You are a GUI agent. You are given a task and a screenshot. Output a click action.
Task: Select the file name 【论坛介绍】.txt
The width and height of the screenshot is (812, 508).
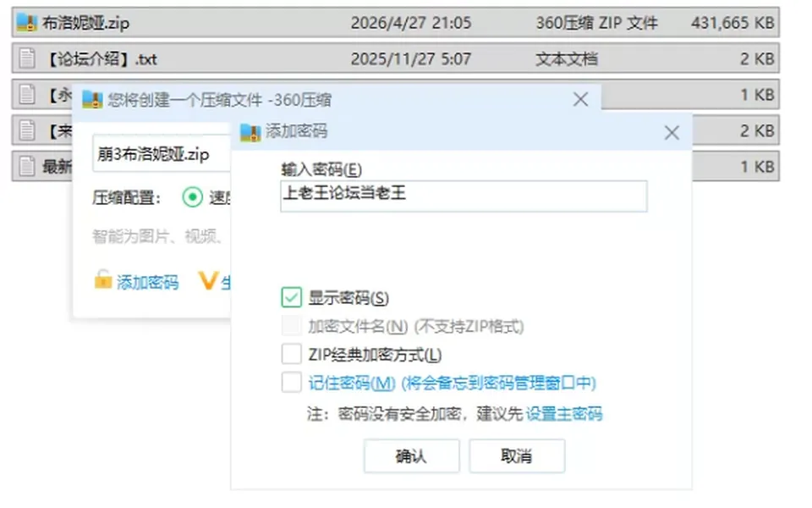click(102, 58)
